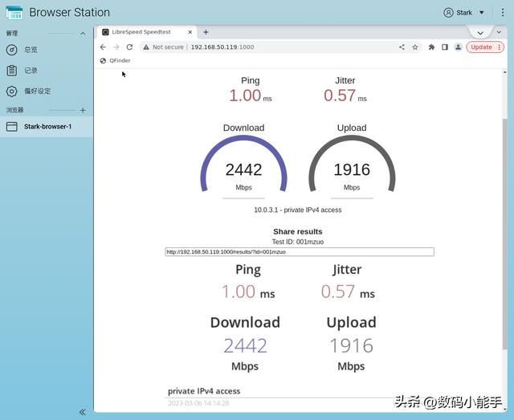Close the LibreSpeed Speedtest tab
Viewport: 514px width, 420px height.
(190, 32)
